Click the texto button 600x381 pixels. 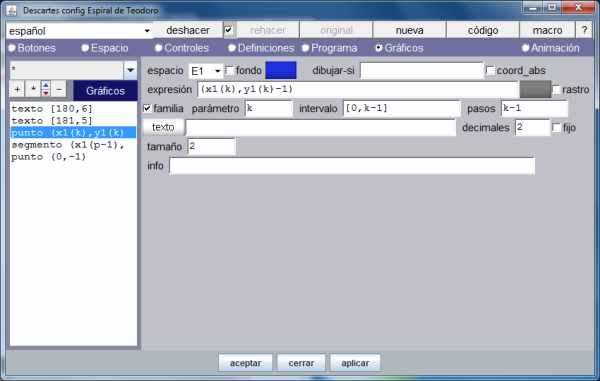click(163, 127)
